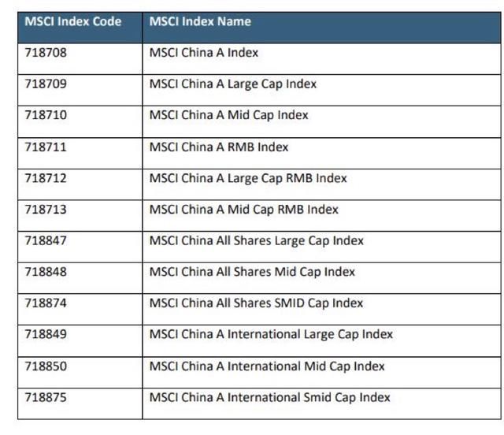Select index code 718708 cell

(46, 53)
